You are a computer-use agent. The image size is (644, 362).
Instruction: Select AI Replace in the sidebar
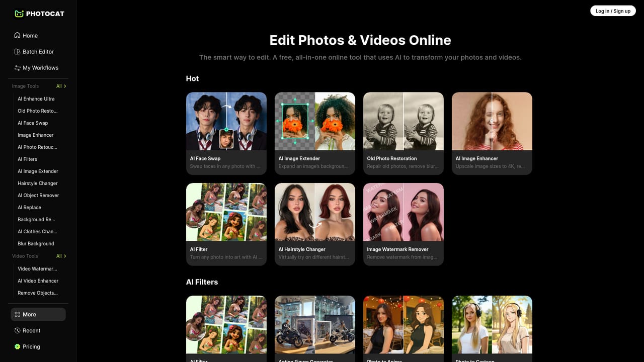(29, 208)
